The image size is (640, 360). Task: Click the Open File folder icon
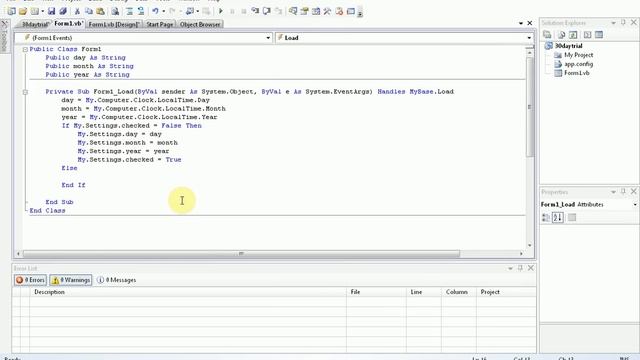23,11
